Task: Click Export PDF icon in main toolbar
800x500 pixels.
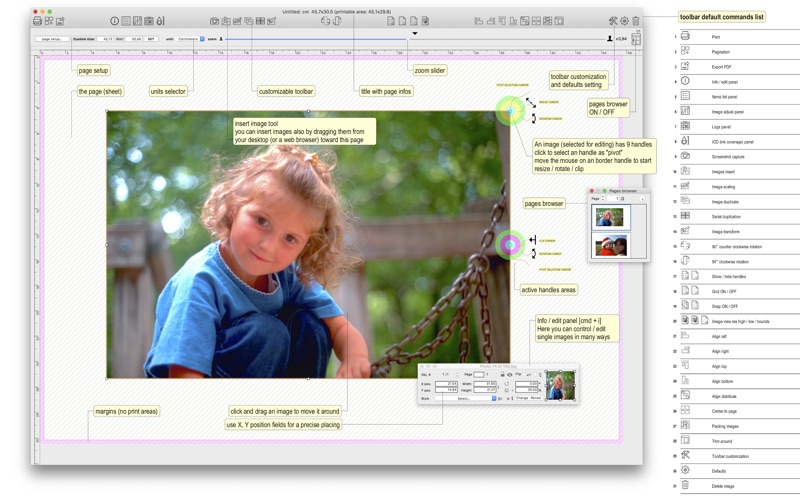Action: click(60, 21)
